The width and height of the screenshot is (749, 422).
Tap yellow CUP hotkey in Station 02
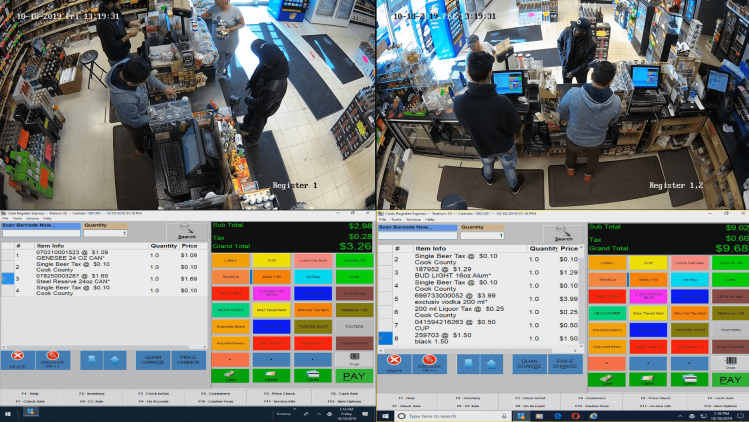[x=271, y=260]
